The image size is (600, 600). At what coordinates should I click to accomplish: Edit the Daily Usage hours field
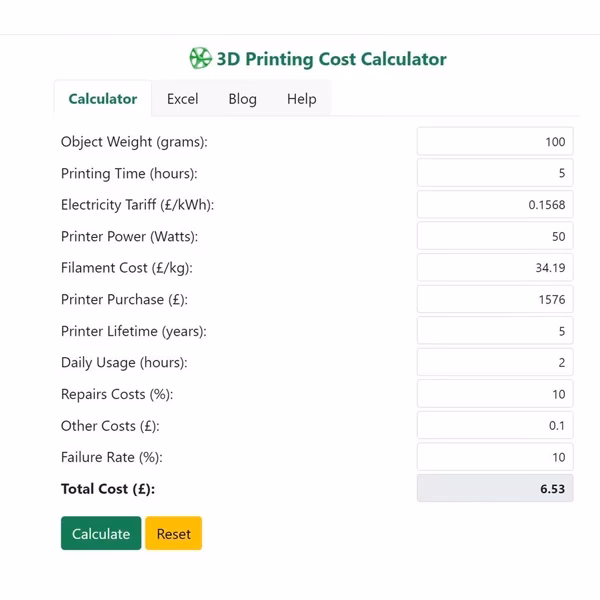(494, 363)
